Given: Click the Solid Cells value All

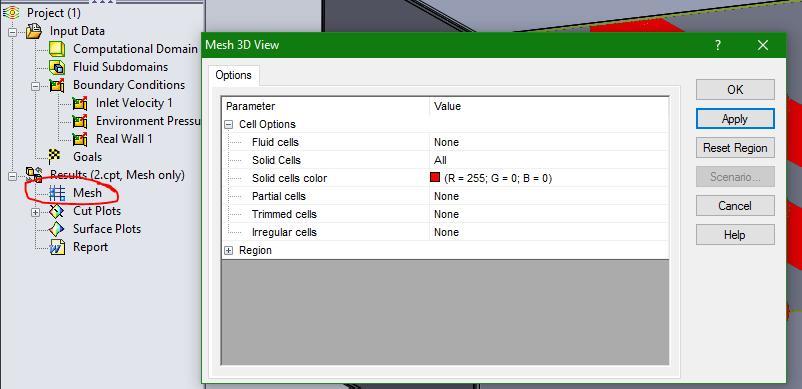Looking at the screenshot, I should (440, 161).
